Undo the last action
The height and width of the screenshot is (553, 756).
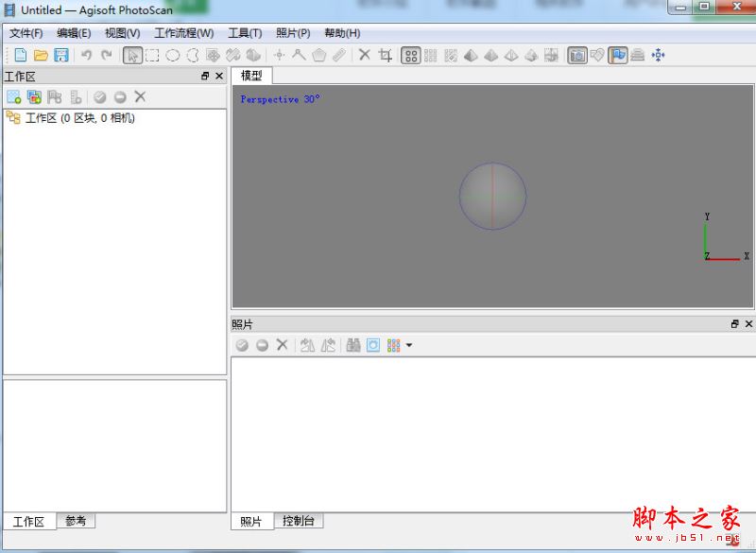(85, 55)
